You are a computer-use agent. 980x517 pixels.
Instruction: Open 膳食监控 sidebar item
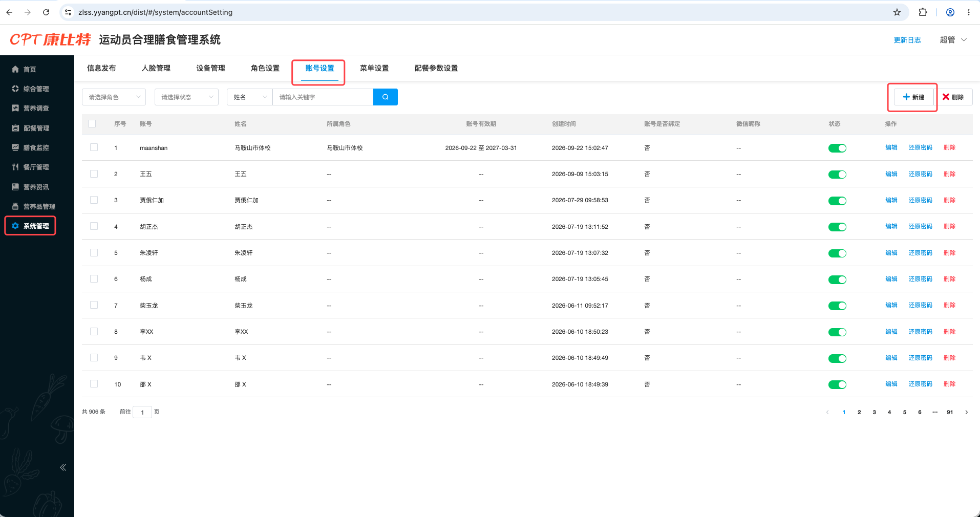click(30, 147)
